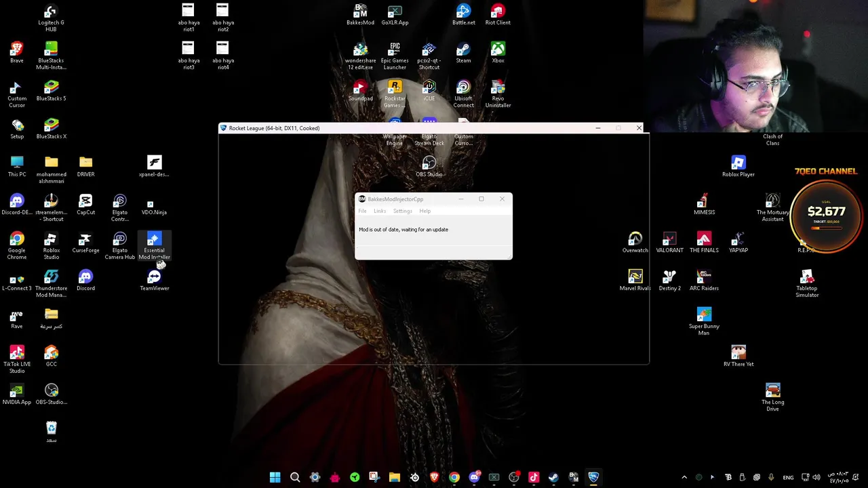
Task: Open the Discord desktop shortcut
Action: pyautogui.click(x=85, y=281)
